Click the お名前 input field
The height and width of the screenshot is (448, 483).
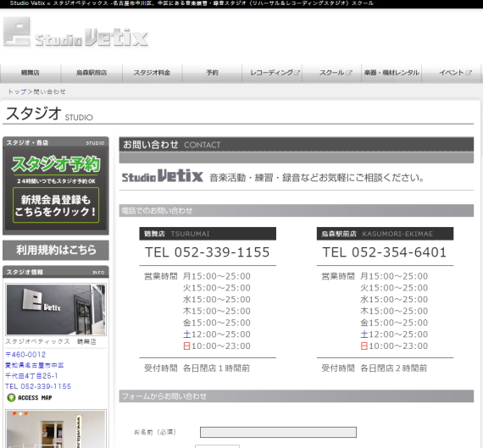tap(278, 432)
